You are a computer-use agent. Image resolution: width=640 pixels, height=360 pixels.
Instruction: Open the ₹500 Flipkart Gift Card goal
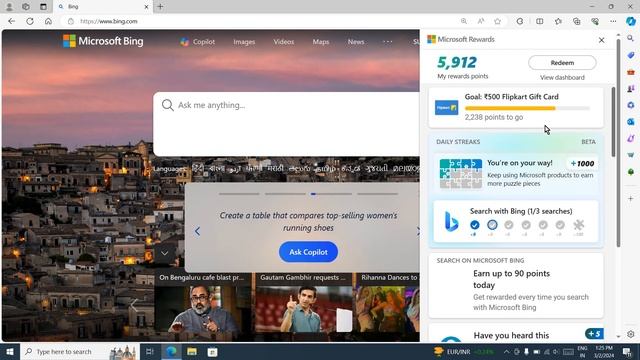(516, 107)
